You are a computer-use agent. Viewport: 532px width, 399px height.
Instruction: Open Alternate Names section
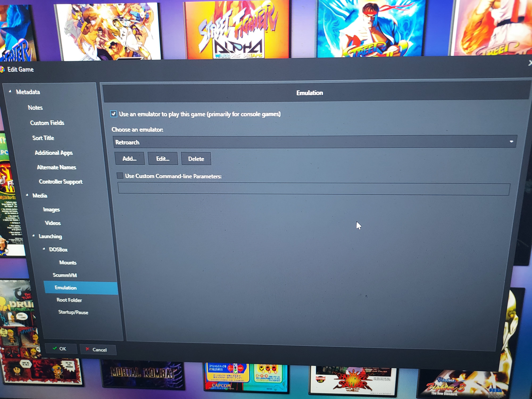(57, 167)
